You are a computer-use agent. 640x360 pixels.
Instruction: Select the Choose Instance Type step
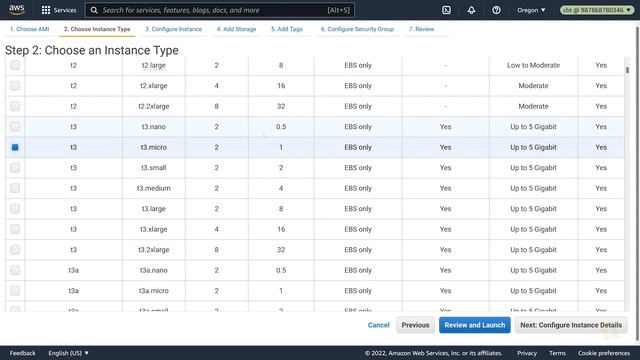click(97, 29)
